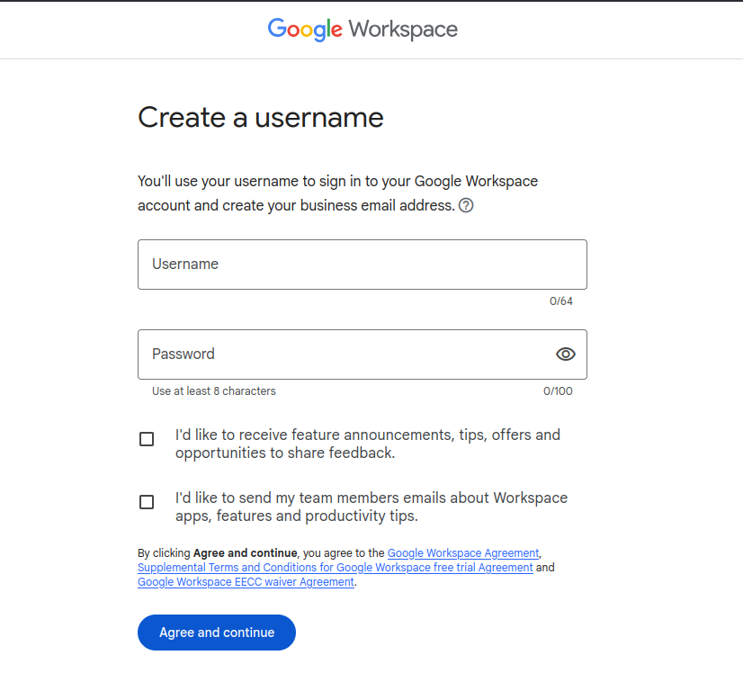Click bold Agree and continue disclaimer text
Image resolution: width=743 pixels, height=700 pixels.
pos(245,553)
